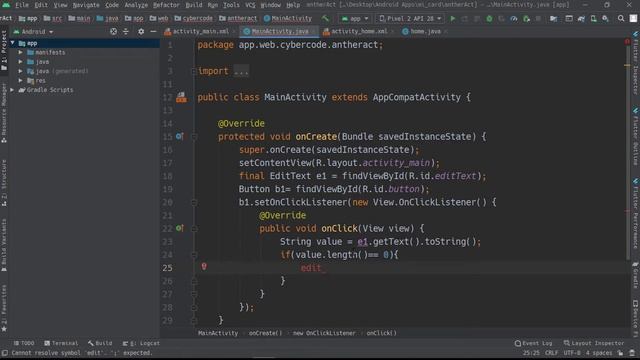The width and height of the screenshot is (640, 360).
Task: Open the Build tool window
Action: pyautogui.click(x=100, y=343)
